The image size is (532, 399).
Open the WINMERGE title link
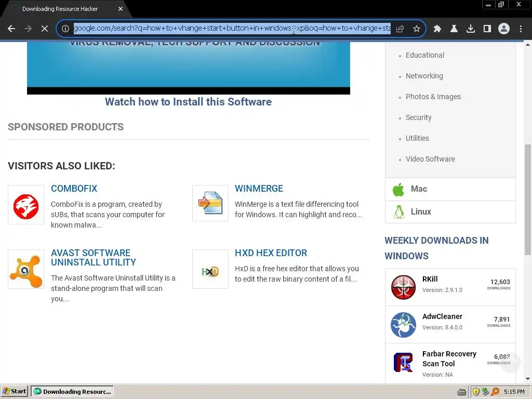[x=259, y=188]
